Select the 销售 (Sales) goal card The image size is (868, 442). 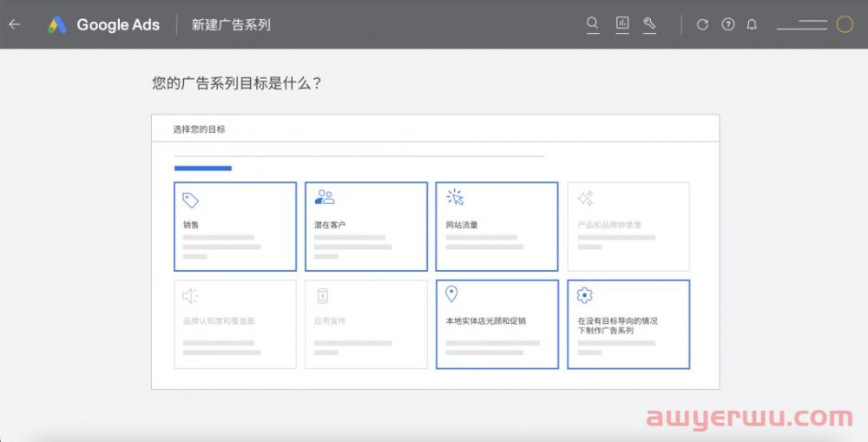(235, 227)
